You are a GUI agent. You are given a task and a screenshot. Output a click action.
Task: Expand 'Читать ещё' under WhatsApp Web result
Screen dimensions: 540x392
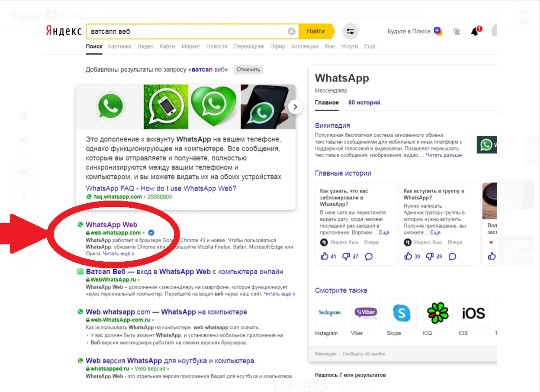(118, 254)
